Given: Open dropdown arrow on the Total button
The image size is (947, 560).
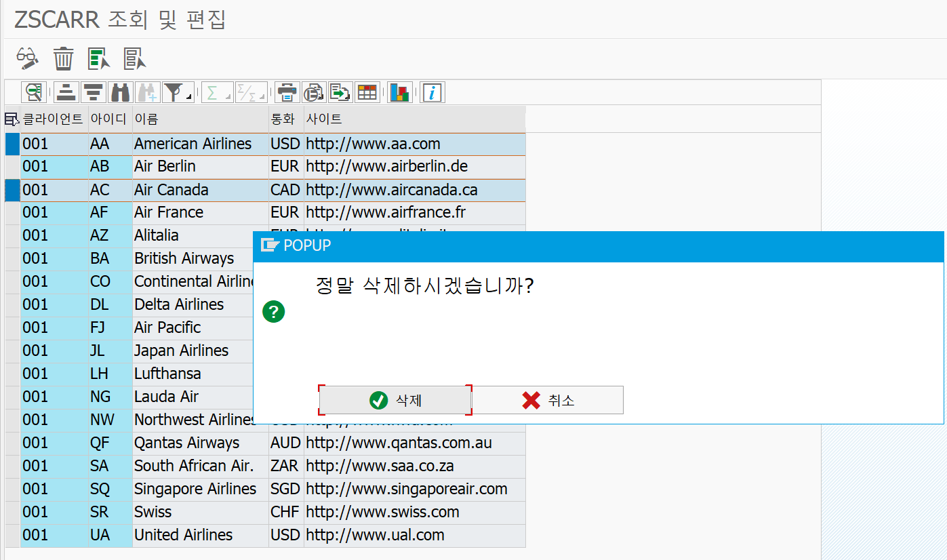Looking at the screenshot, I should 228,98.
